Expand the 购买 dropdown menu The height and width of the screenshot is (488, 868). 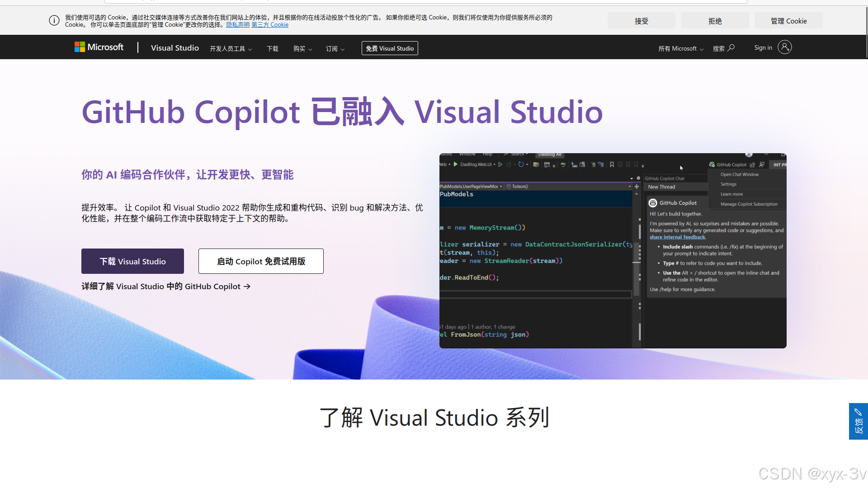(x=302, y=48)
